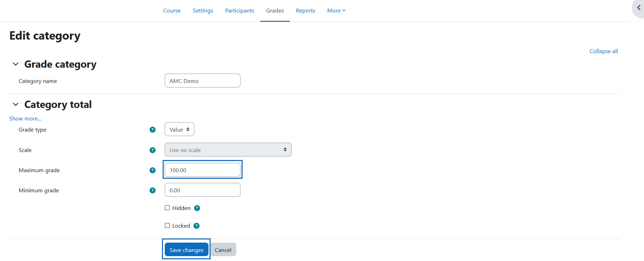The height and width of the screenshot is (261, 644).
Task: Select the Grades tab
Action: click(x=275, y=11)
